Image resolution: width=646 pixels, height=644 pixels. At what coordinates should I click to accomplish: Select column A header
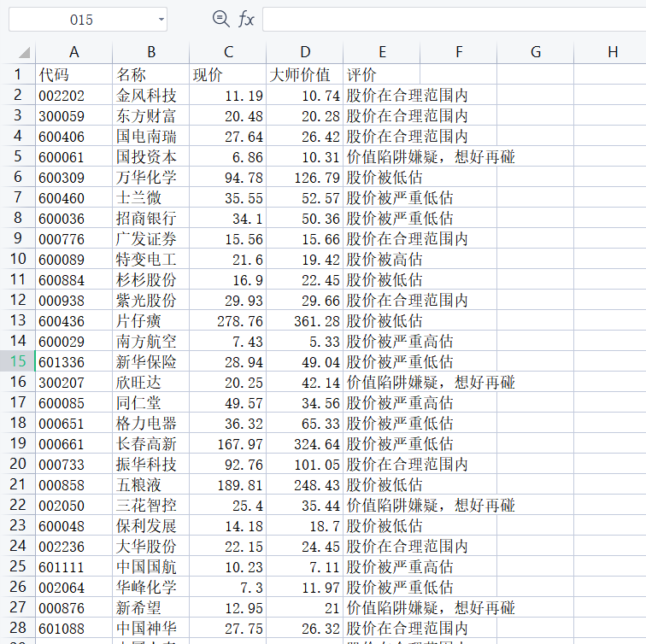73,52
